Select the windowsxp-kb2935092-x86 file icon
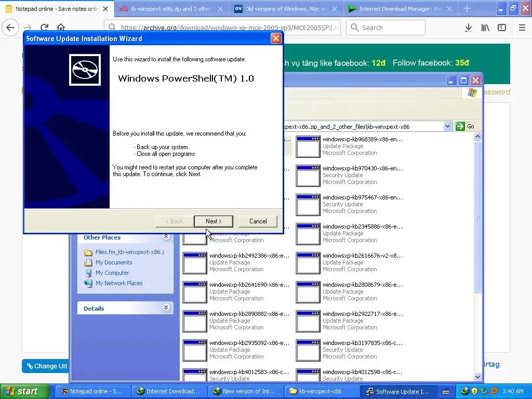 (x=194, y=351)
